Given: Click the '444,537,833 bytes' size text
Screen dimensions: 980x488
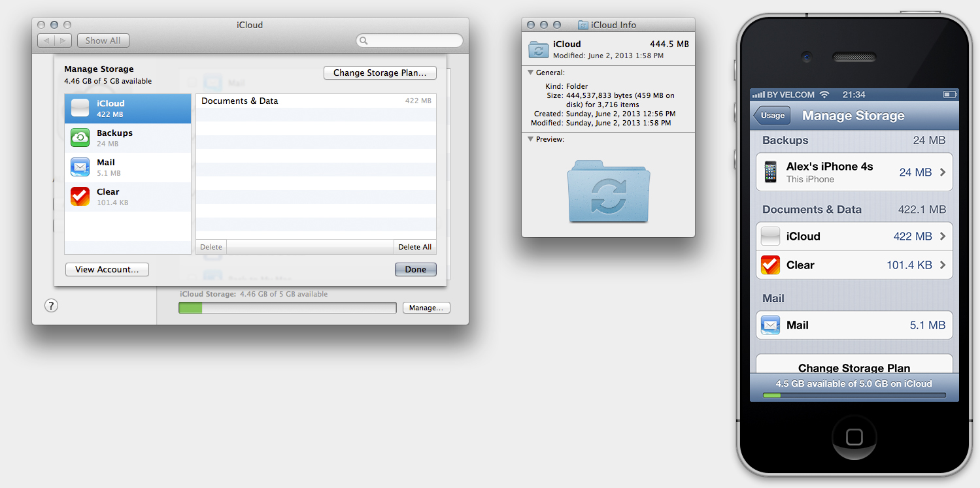Looking at the screenshot, I should 598,95.
